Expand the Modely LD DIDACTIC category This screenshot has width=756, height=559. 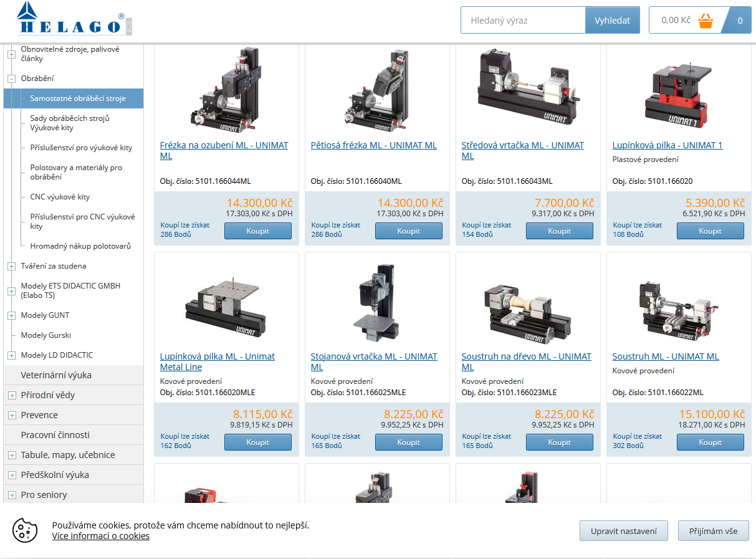(x=11, y=355)
